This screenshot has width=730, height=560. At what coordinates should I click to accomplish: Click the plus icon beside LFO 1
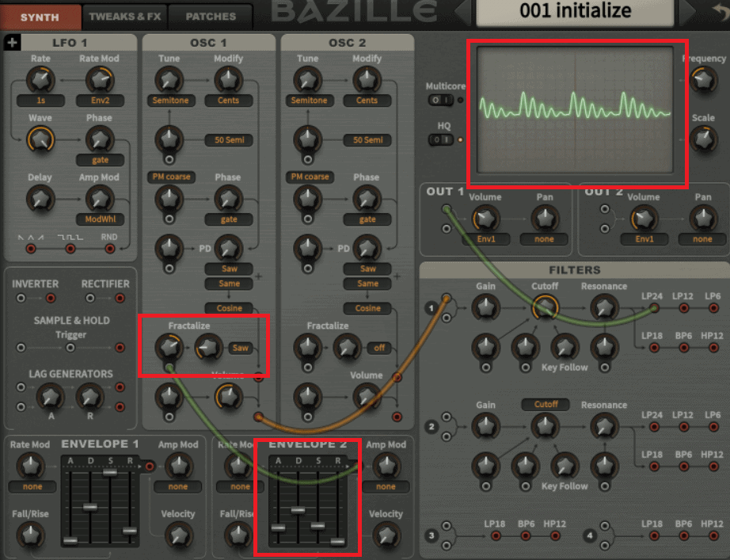[x=12, y=43]
